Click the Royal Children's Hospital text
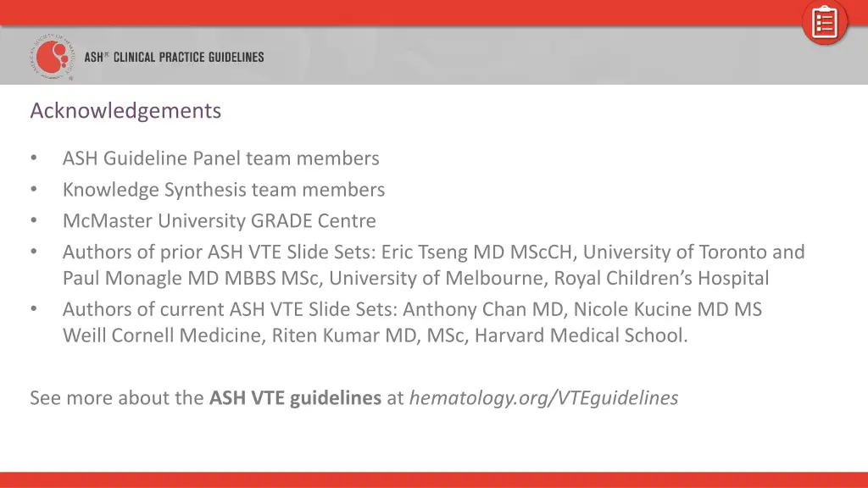This screenshot has width=868, height=488. 661,278
